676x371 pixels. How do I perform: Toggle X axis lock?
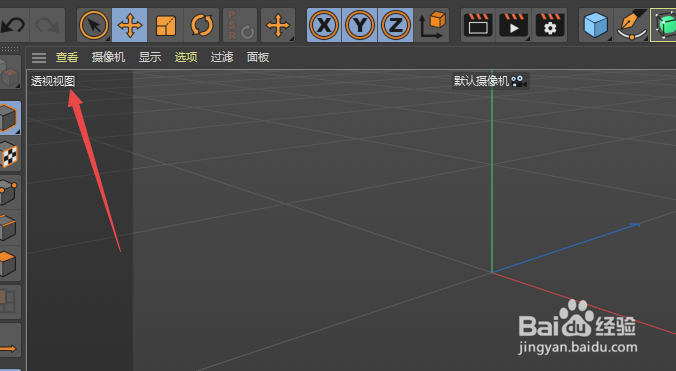[x=324, y=25]
